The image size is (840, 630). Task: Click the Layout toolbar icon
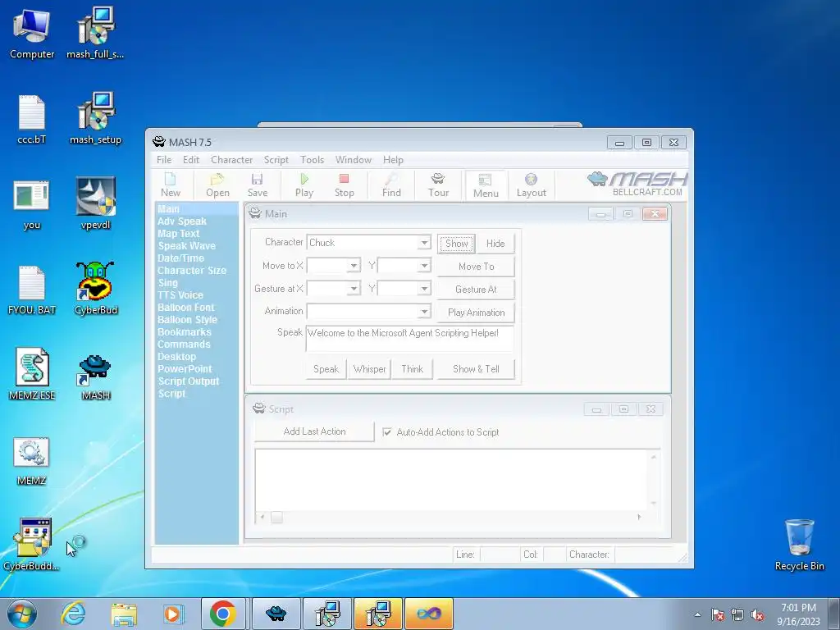[531, 185]
